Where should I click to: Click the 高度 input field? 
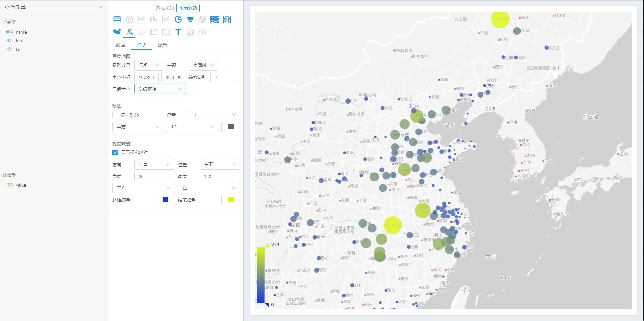coord(220,176)
